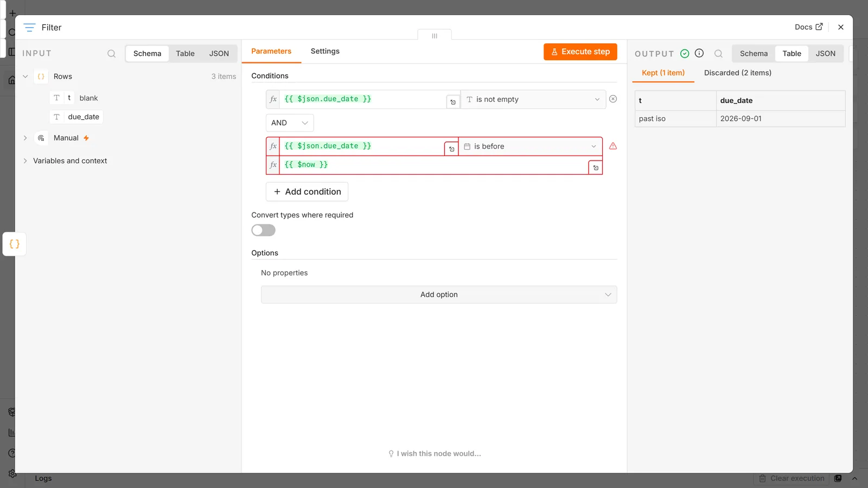868x488 pixels.
Task: Toggle 'Convert types where required' switch
Action: tap(264, 230)
